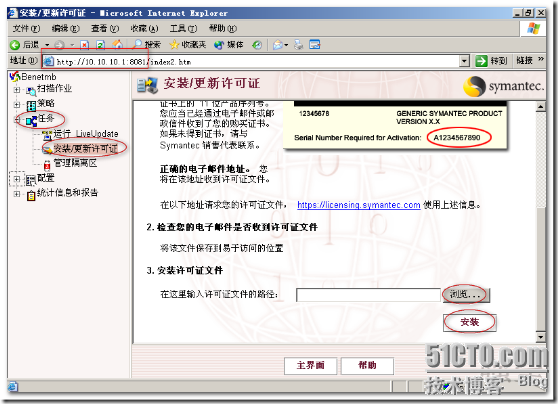This screenshot has height=404, width=558.
Task: Open the Back button dropdown arrow
Action: point(47,45)
